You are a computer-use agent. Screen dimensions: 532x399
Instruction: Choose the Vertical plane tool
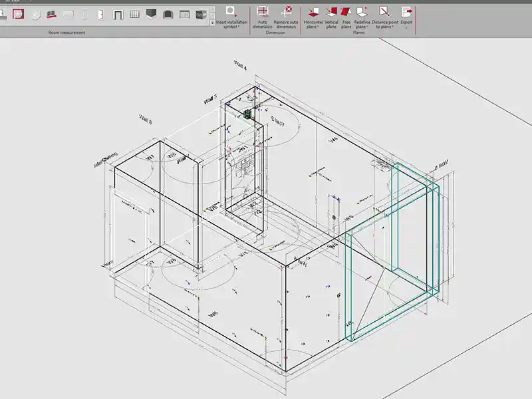coord(331,16)
